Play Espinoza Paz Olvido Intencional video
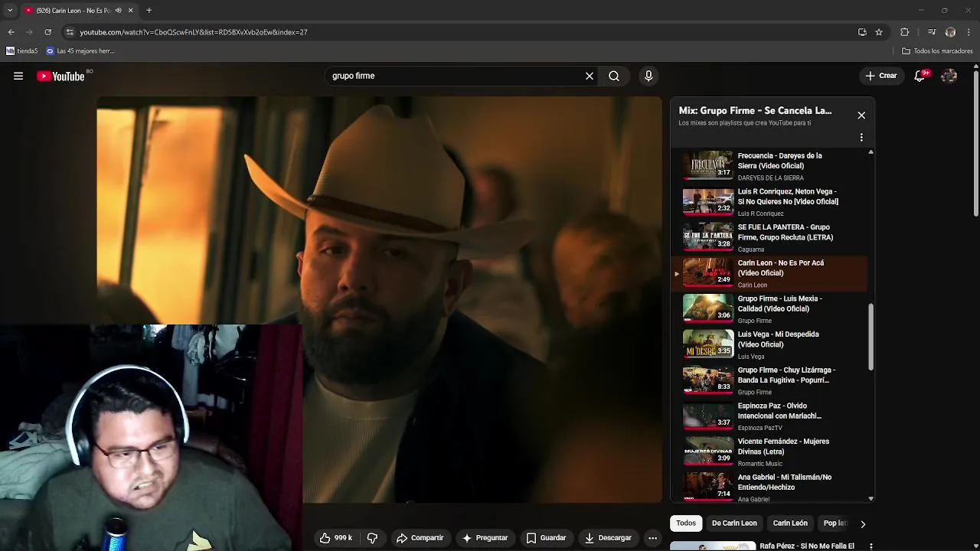Image resolution: width=980 pixels, height=551 pixels. click(769, 416)
